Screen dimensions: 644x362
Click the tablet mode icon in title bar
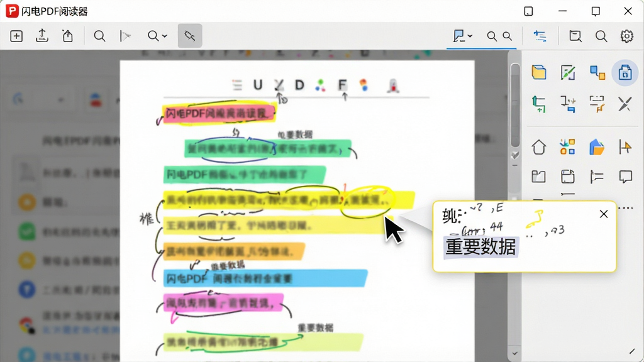pos(528,11)
